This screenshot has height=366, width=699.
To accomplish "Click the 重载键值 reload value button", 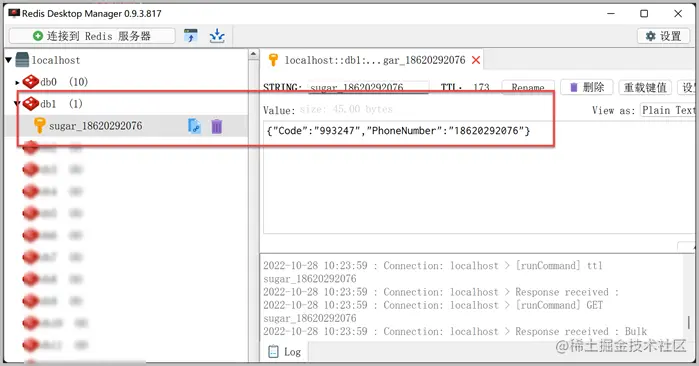I will pos(645,87).
